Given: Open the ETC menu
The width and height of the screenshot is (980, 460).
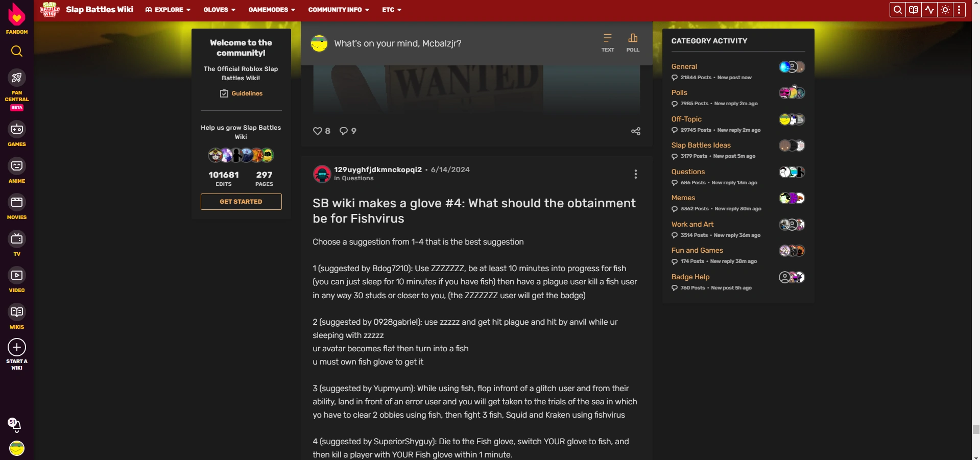Looking at the screenshot, I should [392, 10].
